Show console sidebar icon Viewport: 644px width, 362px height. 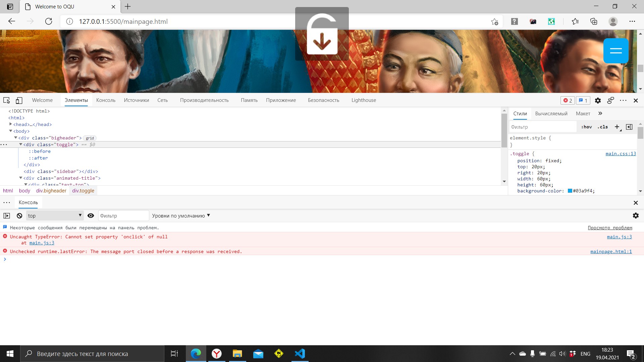[7, 216]
